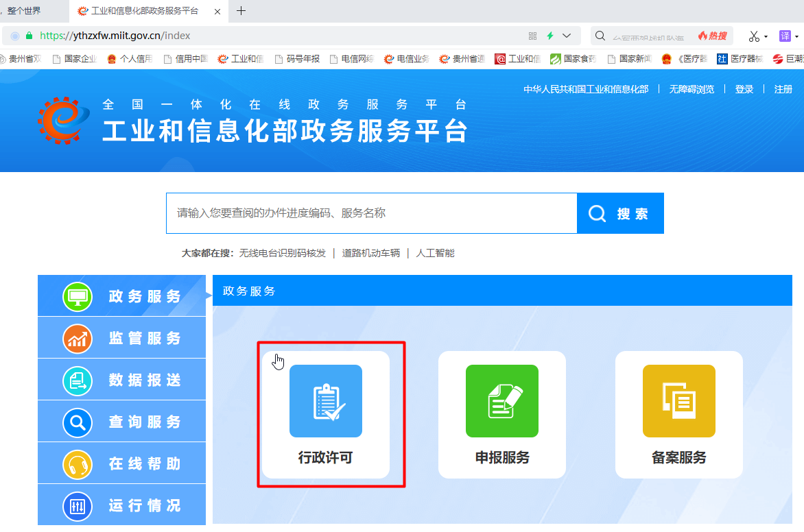
Task: Open the 个人信用 emblem bookmark
Action: coord(130,59)
